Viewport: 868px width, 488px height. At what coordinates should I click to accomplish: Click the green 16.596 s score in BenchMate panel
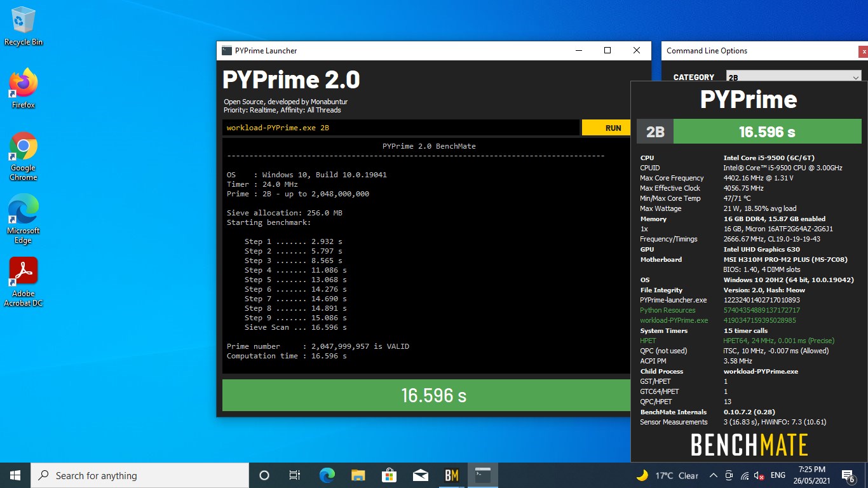click(x=767, y=132)
